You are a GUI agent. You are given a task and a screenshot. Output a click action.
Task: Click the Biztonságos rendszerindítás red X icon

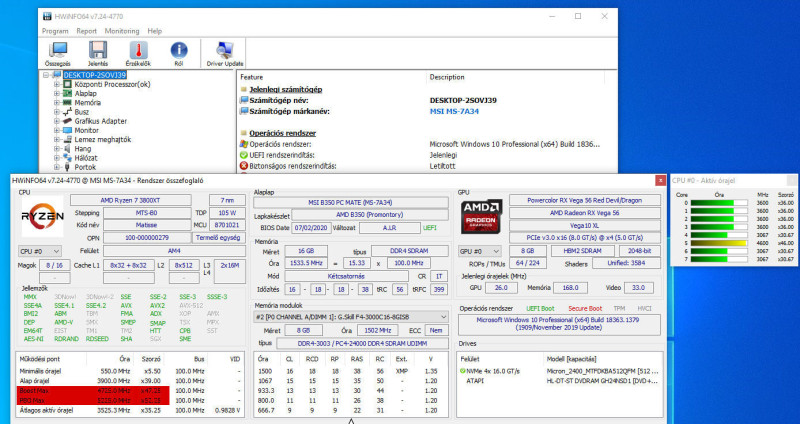(x=244, y=166)
